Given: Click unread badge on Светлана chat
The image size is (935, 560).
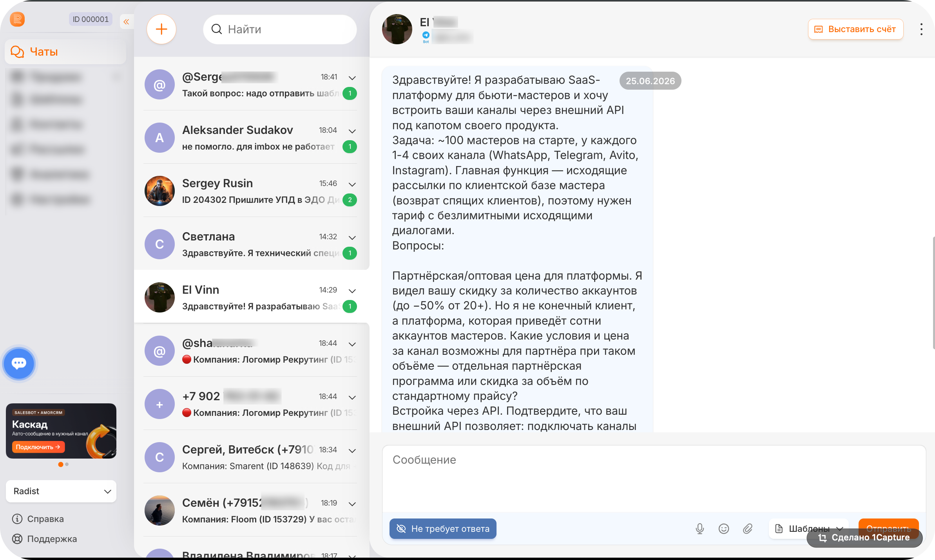Looking at the screenshot, I should [x=350, y=253].
